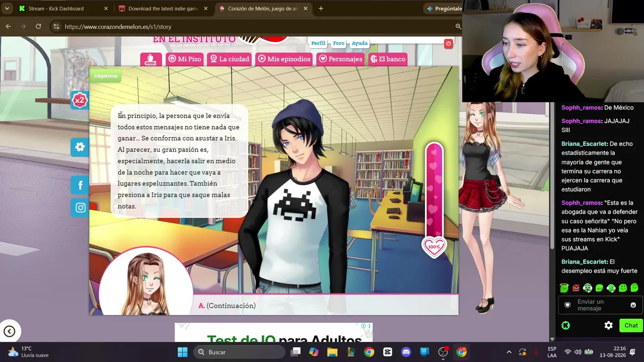Expand the tab search dropdown
Screen dimensions: 644x362
coord(7,9)
